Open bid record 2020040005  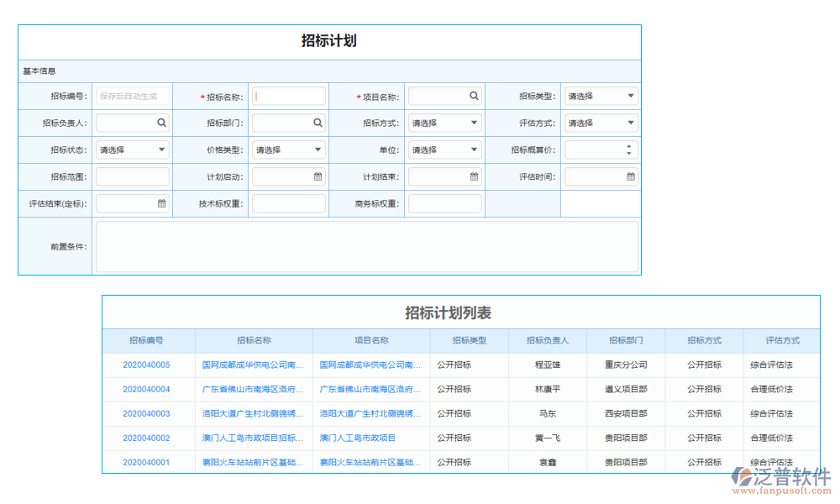pyautogui.click(x=147, y=365)
